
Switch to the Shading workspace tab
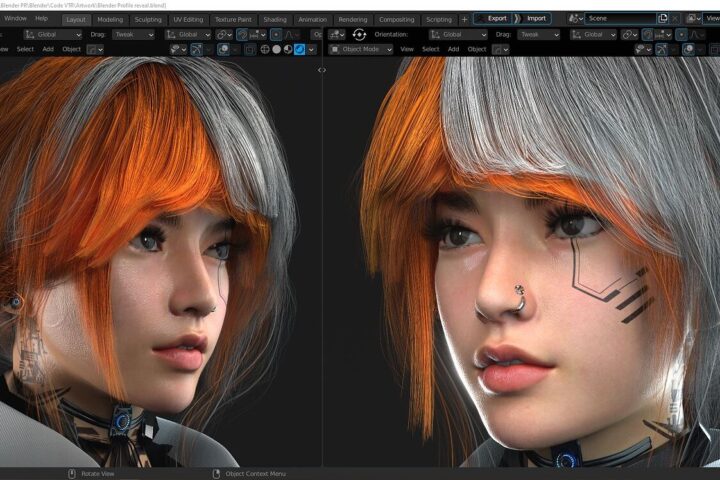[275, 19]
